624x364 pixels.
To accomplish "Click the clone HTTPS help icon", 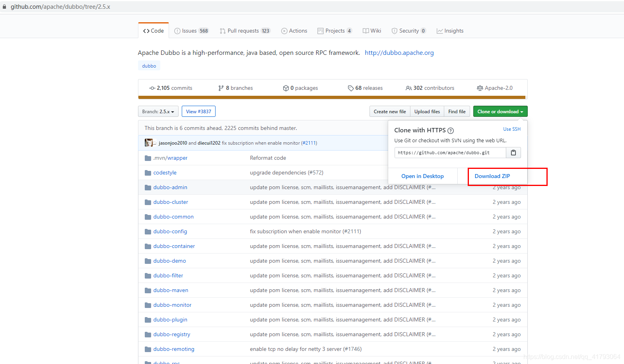I will click(451, 130).
